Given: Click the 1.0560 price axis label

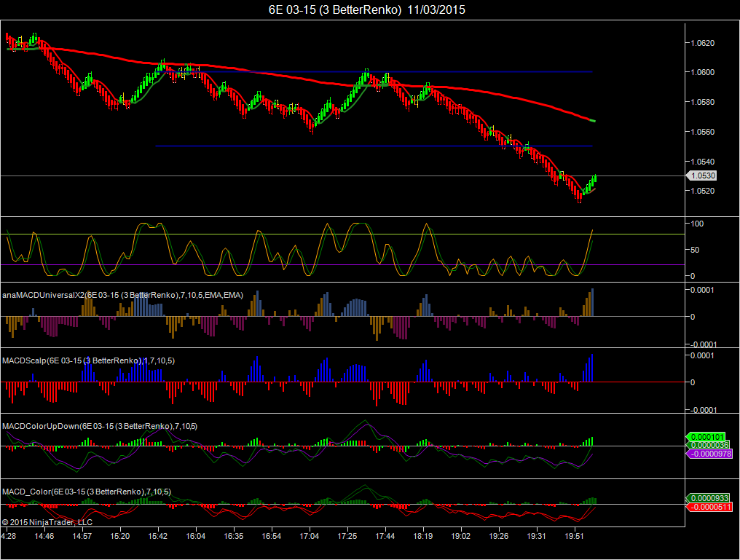Looking at the screenshot, I should [x=702, y=132].
